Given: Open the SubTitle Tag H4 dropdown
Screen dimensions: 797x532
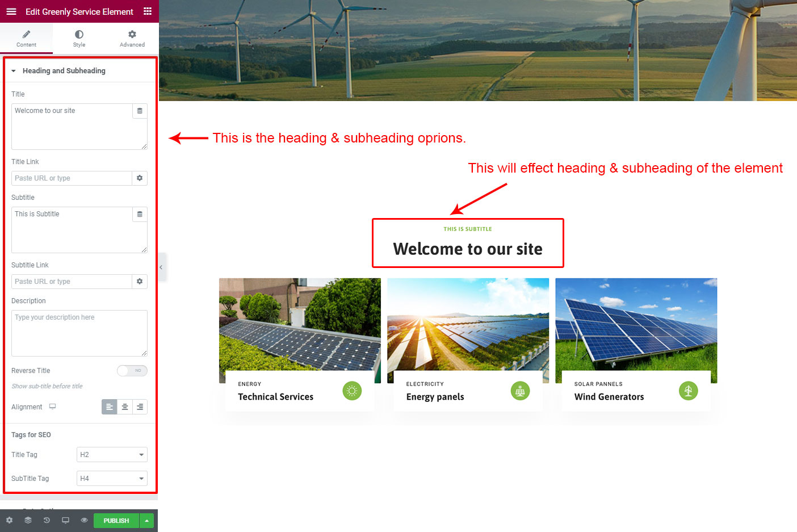Looking at the screenshot, I should [112, 479].
